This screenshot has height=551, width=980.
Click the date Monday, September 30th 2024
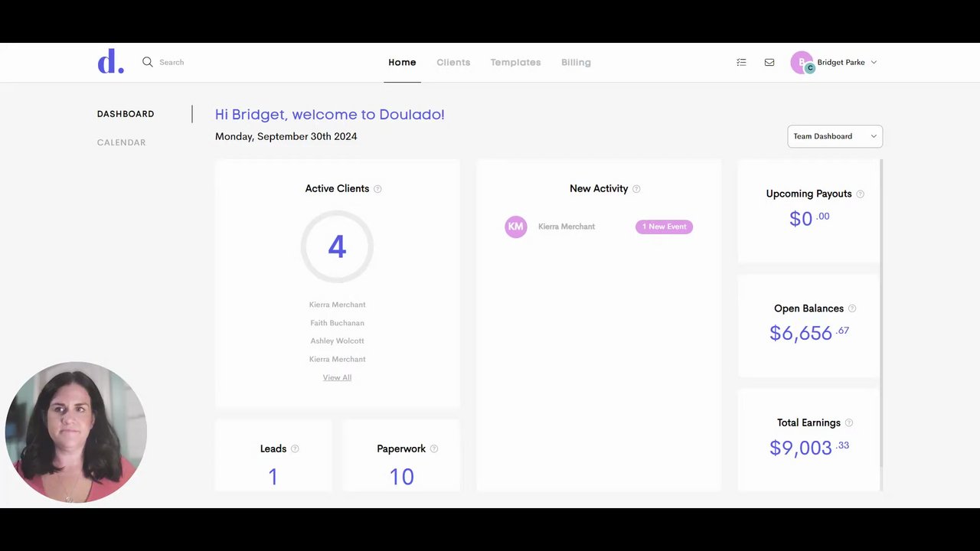(x=286, y=136)
